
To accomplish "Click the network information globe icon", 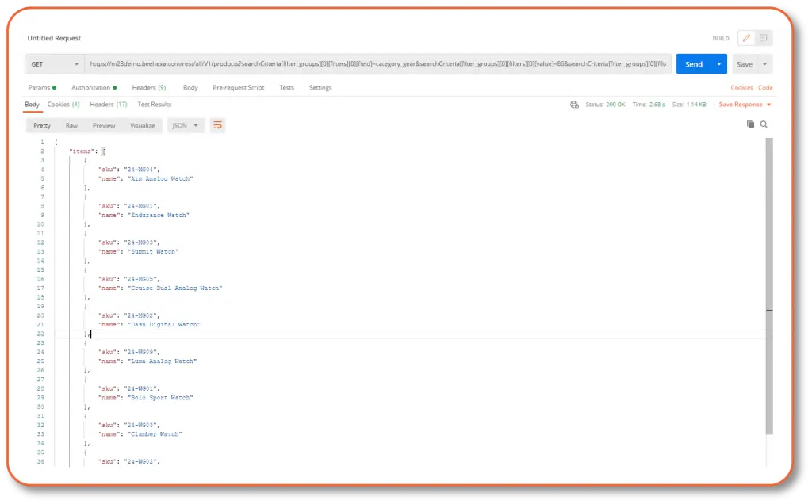I will point(573,105).
